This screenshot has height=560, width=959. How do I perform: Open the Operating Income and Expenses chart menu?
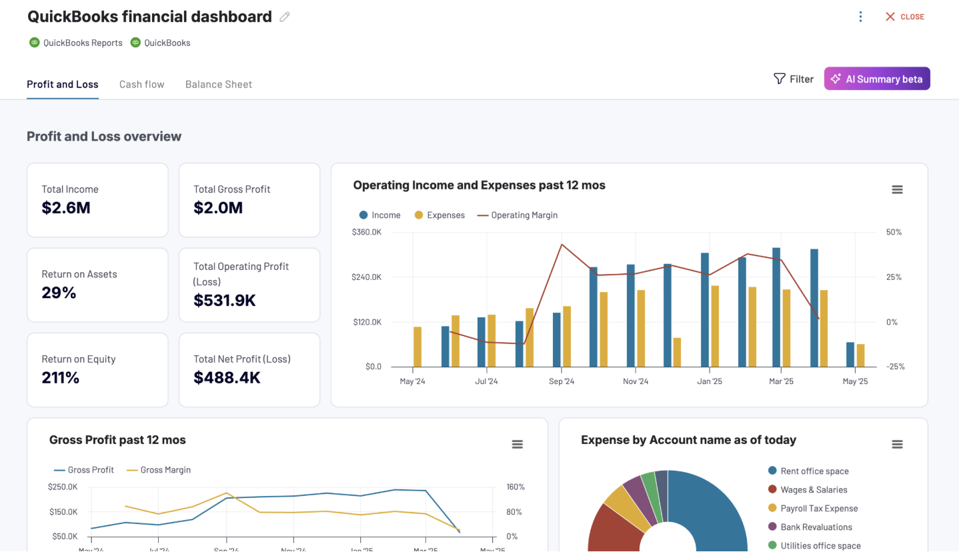pos(897,189)
